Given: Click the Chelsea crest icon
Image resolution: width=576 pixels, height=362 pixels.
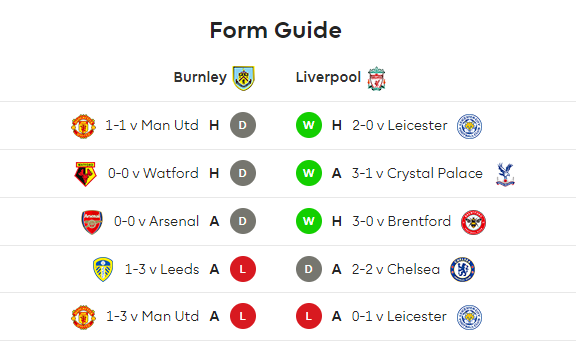Looking at the screenshot, I should (462, 269).
